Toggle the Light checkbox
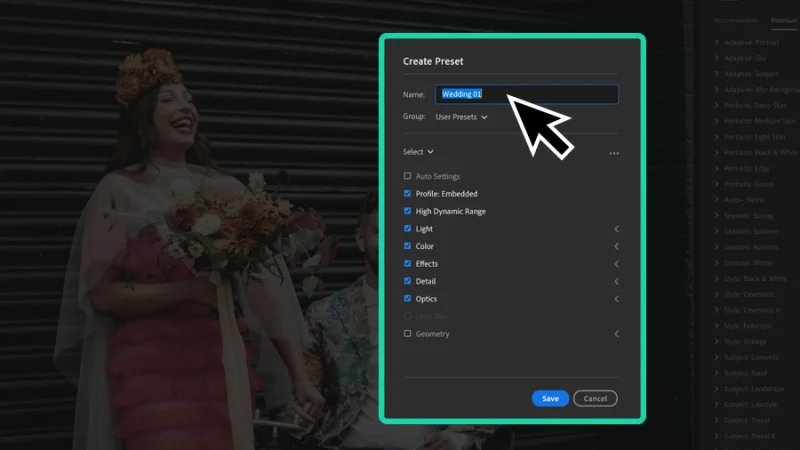This screenshot has width=800, height=450. [x=407, y=229]
